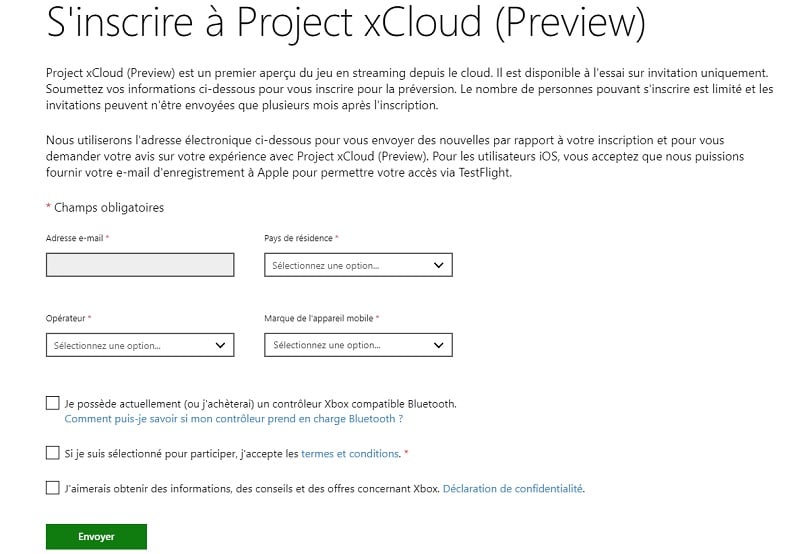800x554 pixels.
Task: Open the Bluetooth controller help link
Action: (x=233, y=419)
